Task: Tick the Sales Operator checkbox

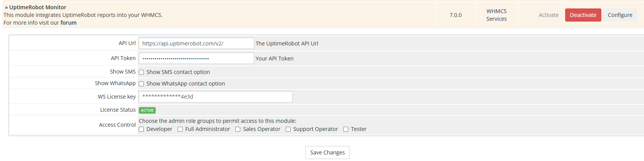Action: click(x=238, y=129)
